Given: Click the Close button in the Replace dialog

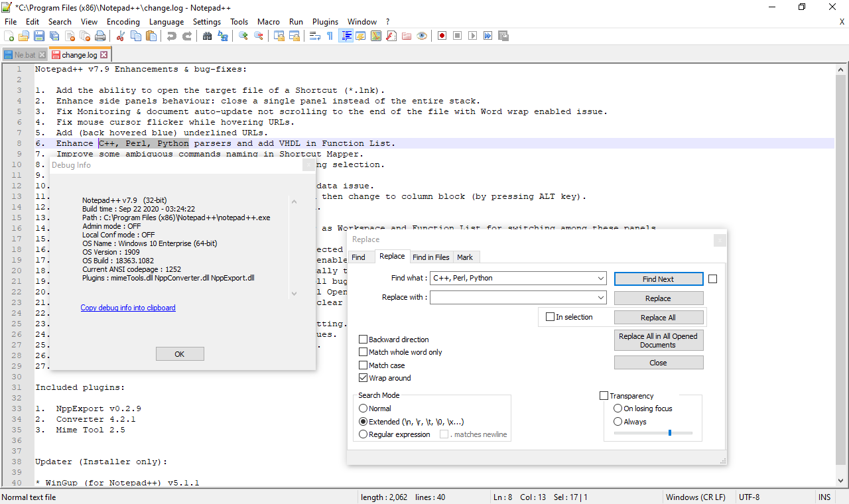Looking at the screenshot, I should point(658,363).
